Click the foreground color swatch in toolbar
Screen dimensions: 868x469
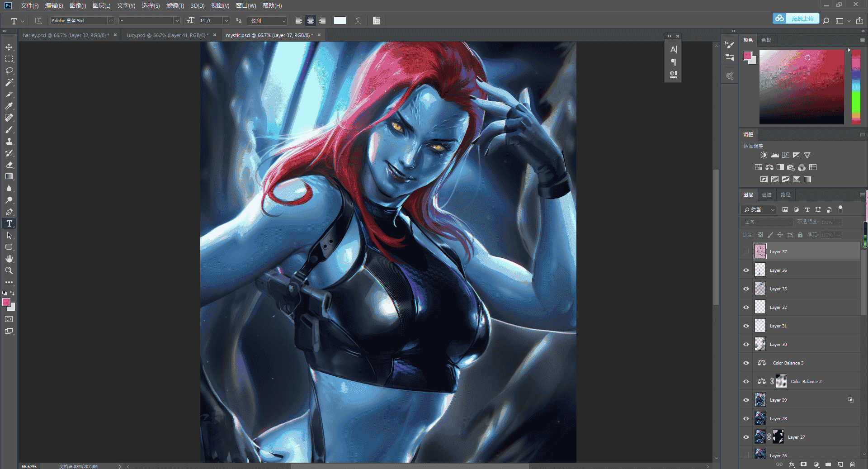[6, 302]
